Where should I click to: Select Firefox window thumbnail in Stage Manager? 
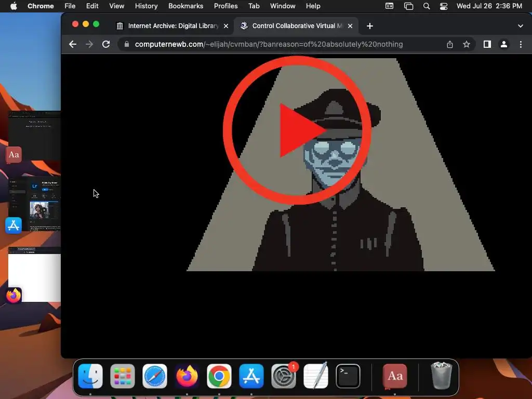click(34, 274)
